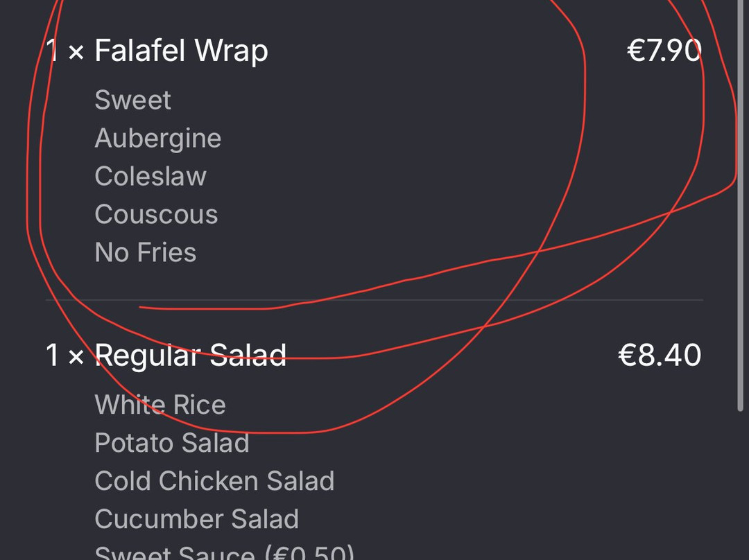Screen dimensions: 749x560
Task: Select the Cold Chicken Salad line
Action: coord(214,482)
